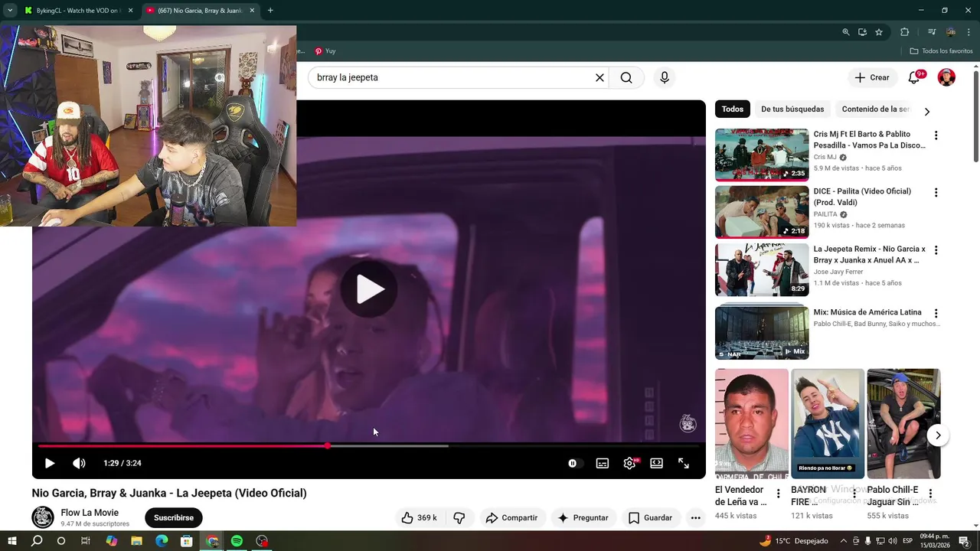Open options menu for DICE - Pailita video
Image resolution: width=980 pixels, height=551 pixels.
click(936, 193)
